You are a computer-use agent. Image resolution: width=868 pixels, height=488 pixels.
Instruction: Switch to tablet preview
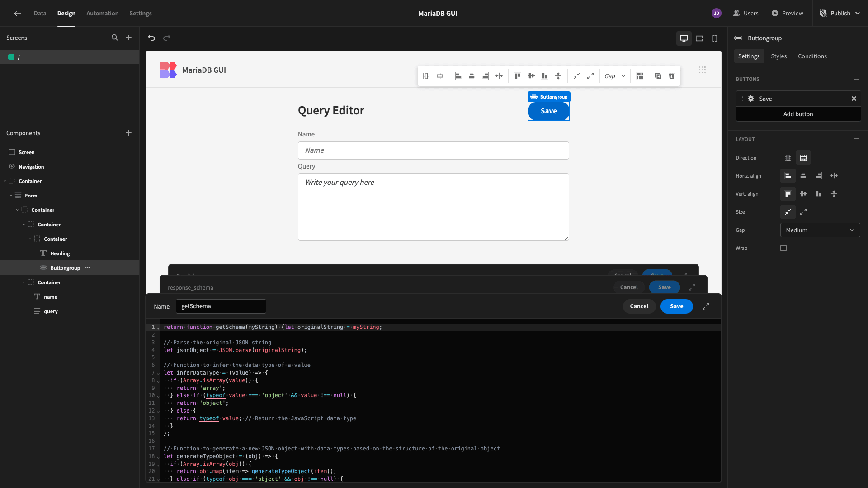tap(699, 38)
